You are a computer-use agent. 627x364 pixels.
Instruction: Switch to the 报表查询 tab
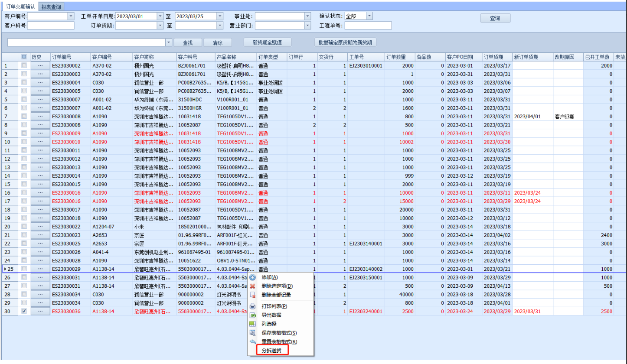tap(52, 6)
